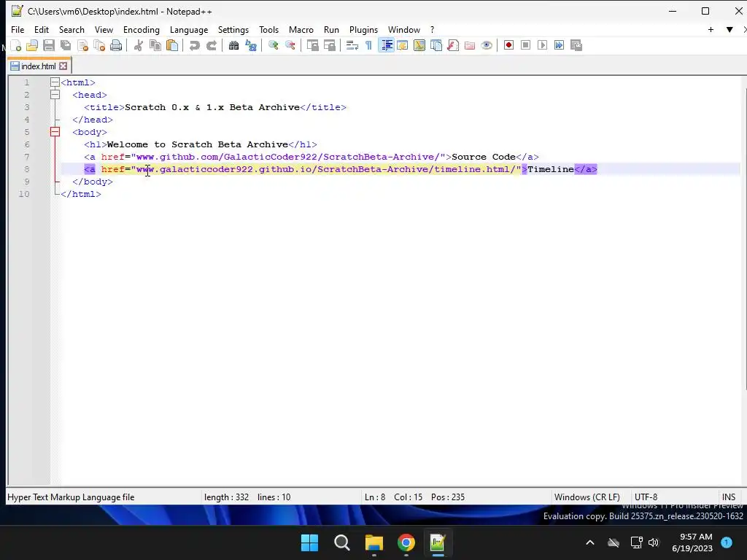
Task: Open the Edit menu
Action: pos(42,29)
